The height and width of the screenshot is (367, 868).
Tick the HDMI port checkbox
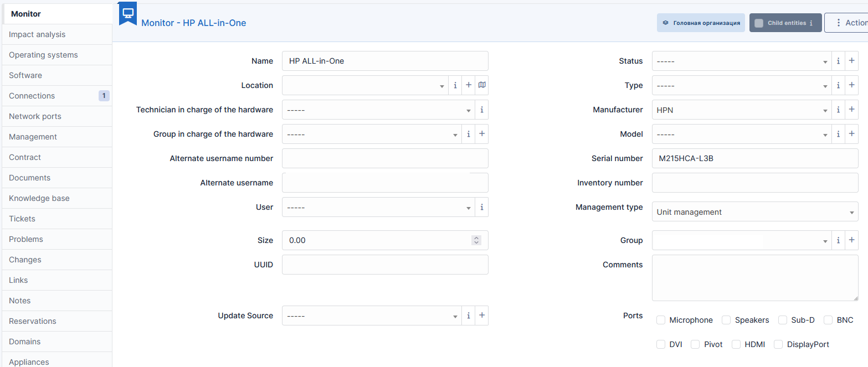[x=736, y=344]
